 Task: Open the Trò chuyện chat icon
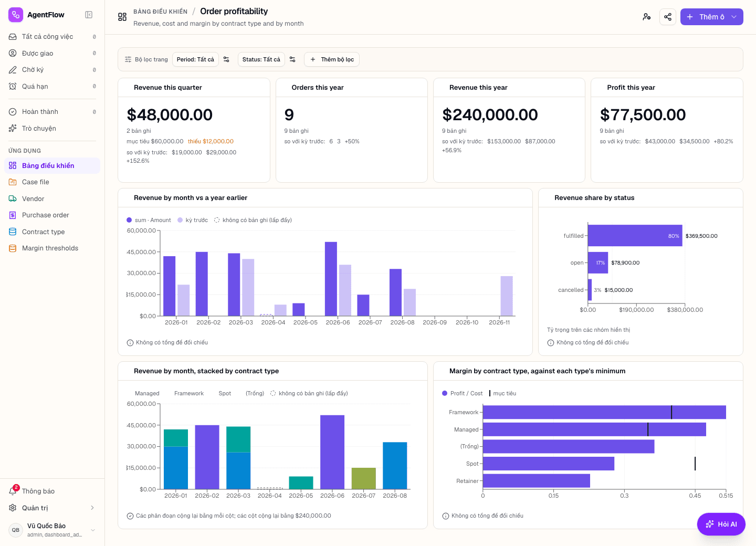pyautogui.click(x=13, y=128)
